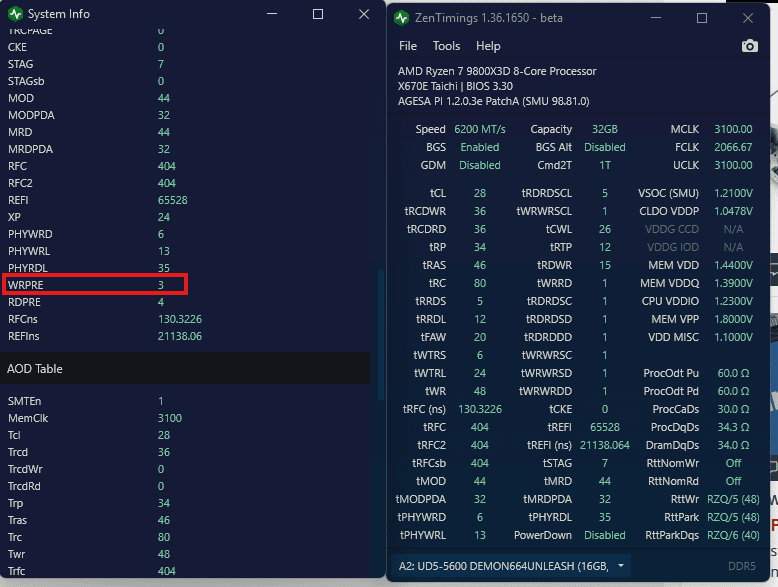778x587 pixels.
Task: Minimize the System Info window
Action: [x=272, y=14]
